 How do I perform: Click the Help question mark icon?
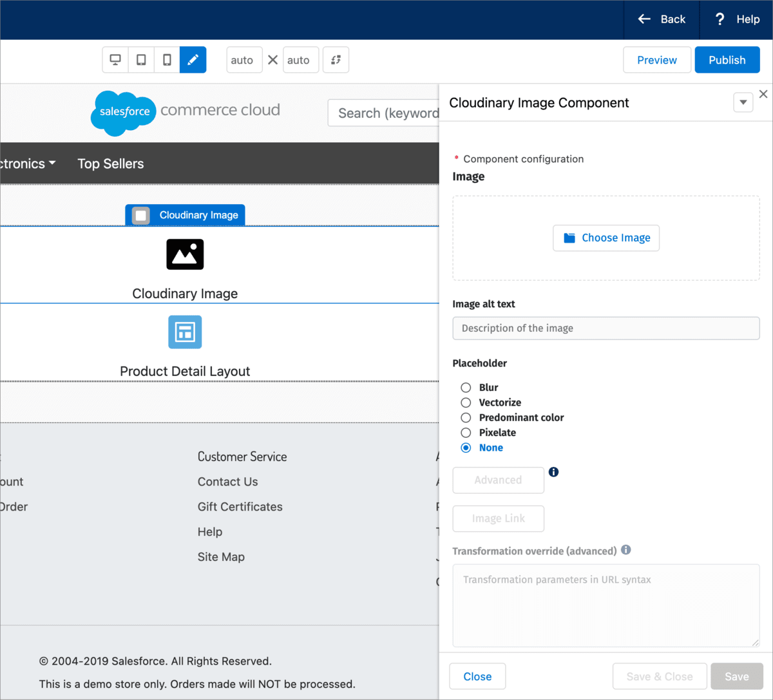(720, 19)
